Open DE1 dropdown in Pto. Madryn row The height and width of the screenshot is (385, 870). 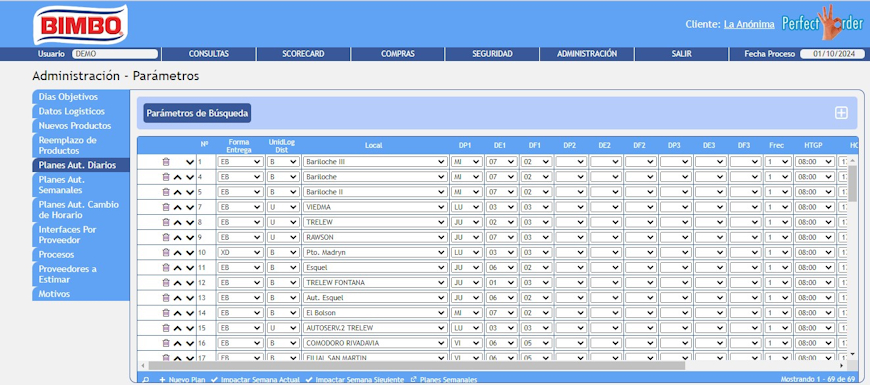tap(502, 252)
